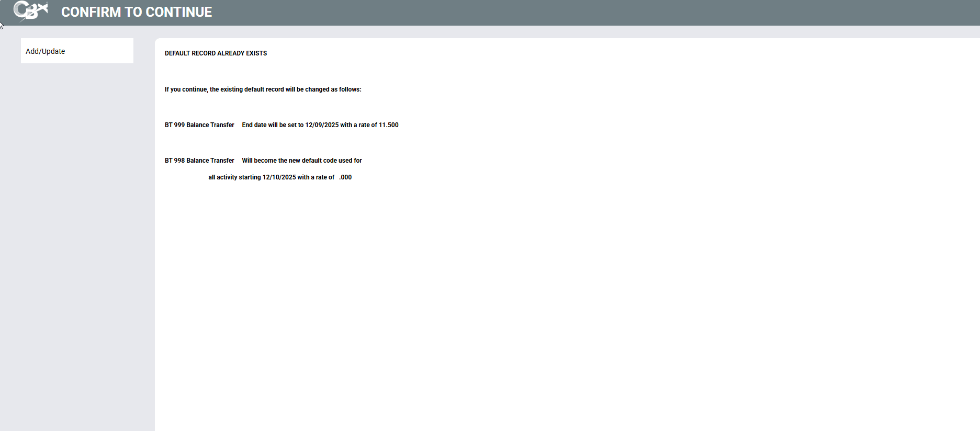Click the CONFIRM TO CONTINUE page title
980x431 pixels.
coord(136,12)
